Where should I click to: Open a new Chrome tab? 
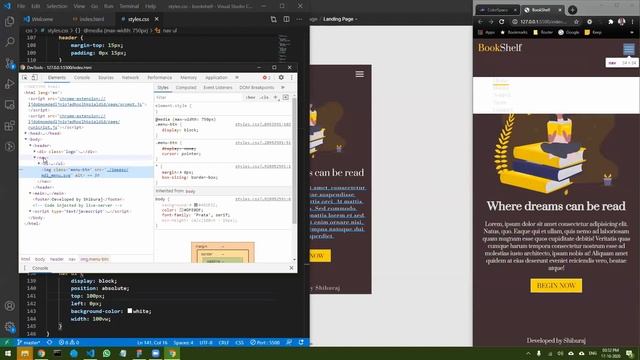pos(572,10)
